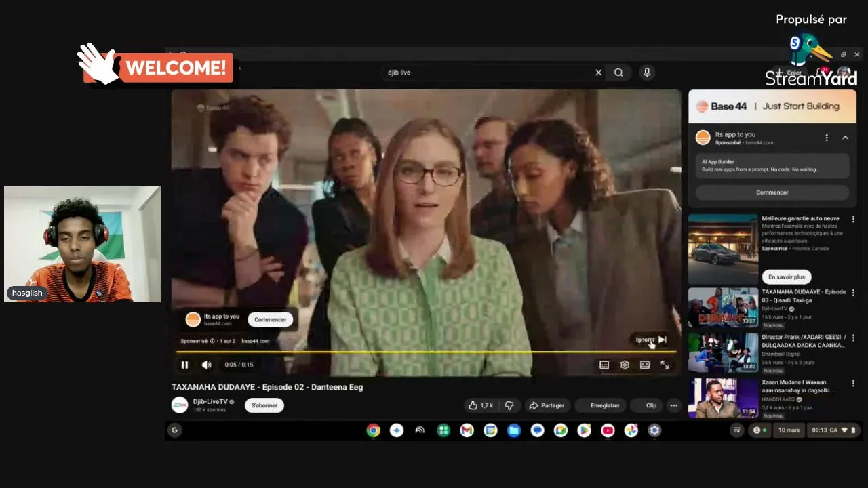Viewport: 868px width, 488px height.
Task: Open the green grid app in shelf
Action: pyautogui.click(x=443, y=430)
